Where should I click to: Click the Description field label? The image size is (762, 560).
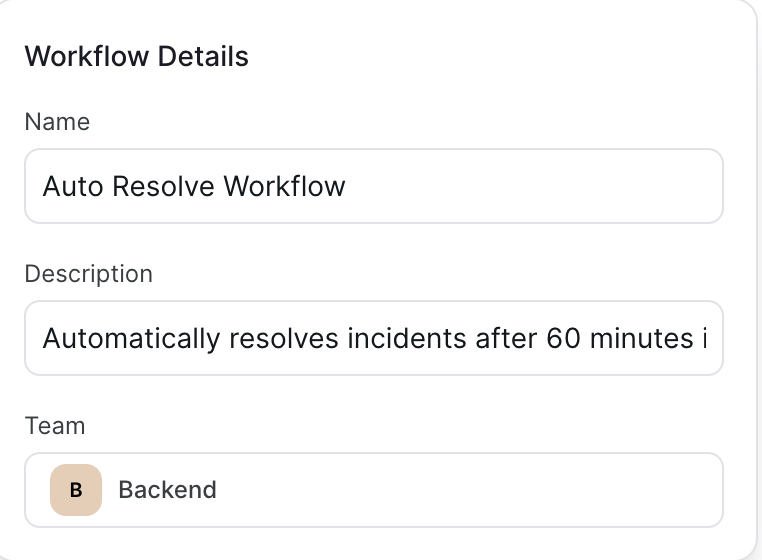pos(89,274)
